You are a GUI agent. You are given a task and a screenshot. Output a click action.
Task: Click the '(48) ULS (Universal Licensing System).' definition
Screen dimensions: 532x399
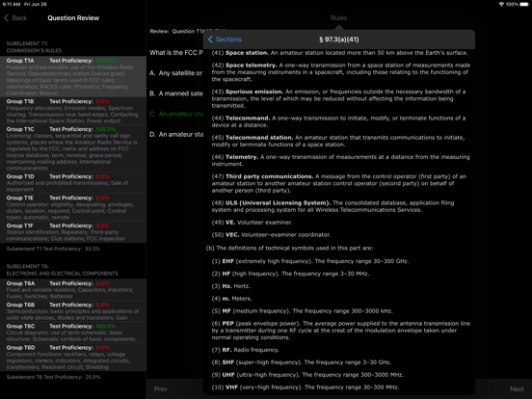coord(332,206)
